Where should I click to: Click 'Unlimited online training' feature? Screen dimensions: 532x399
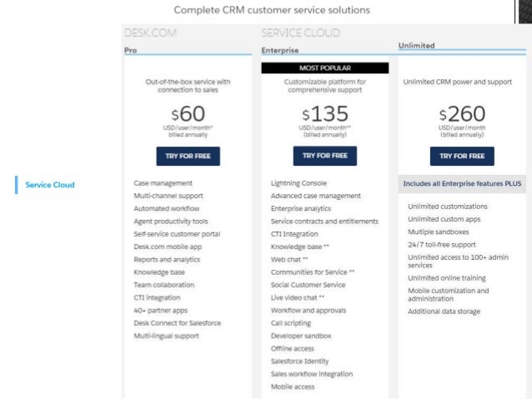click(447, 278)
